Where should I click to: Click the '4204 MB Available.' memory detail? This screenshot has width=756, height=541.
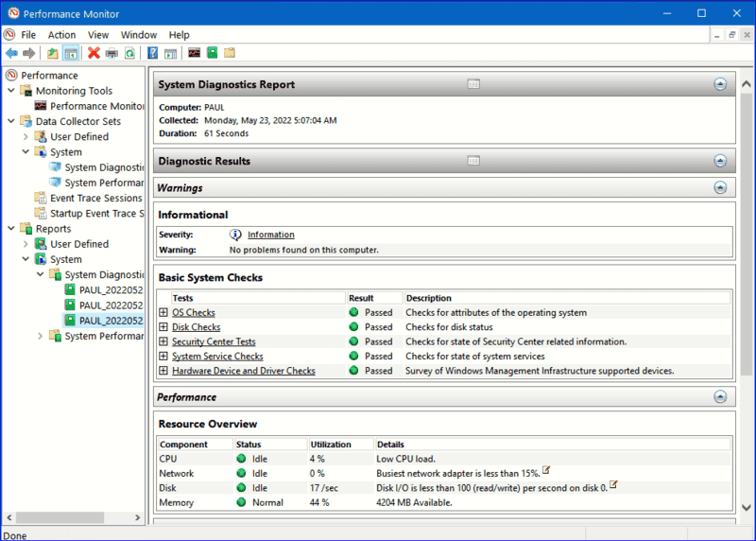coord(414,502)
